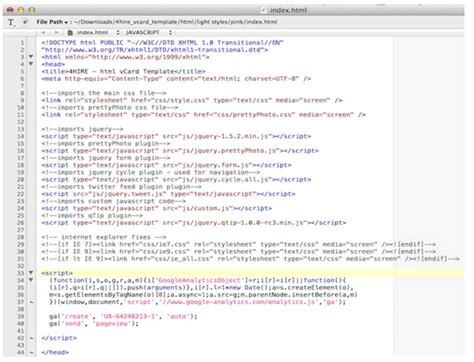Click the pencil document state icon
Image resolution: width=474 pixels, height=362 pixels.
(x=25, y=22)
